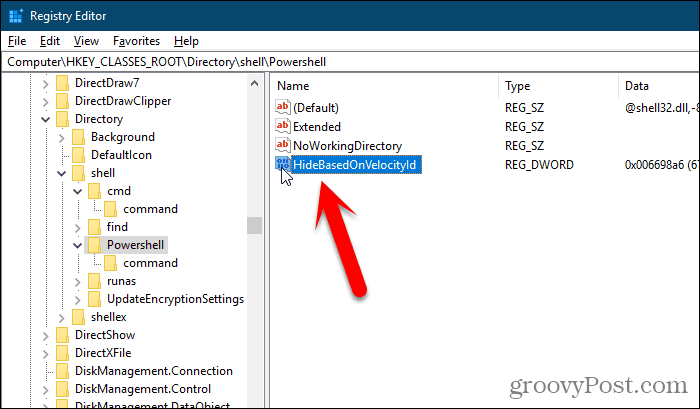Screen dimensions: 700x409
Task: Select the find folder icon
Action: point(95,227)
